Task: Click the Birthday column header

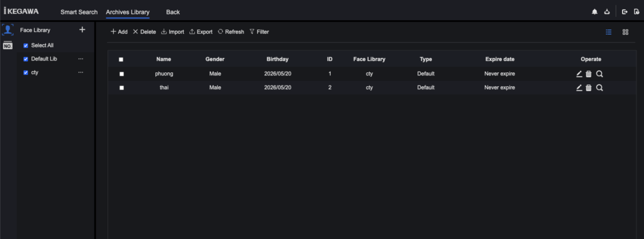Action: (277, 59)
